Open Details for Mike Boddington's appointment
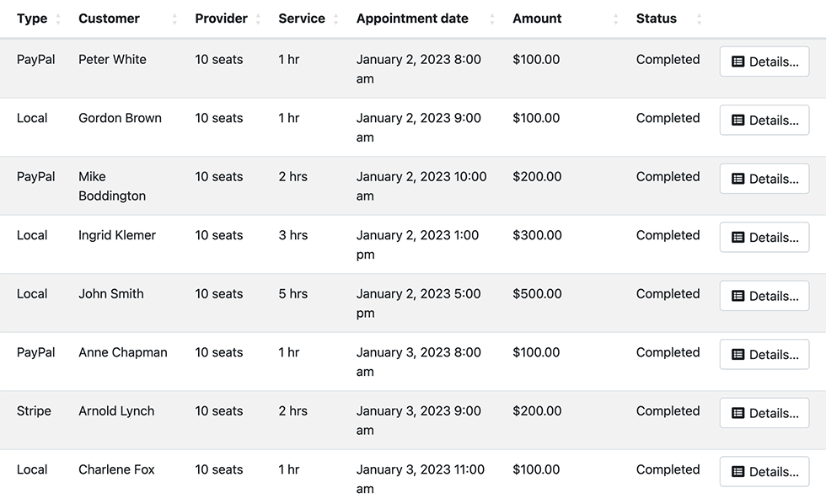 pos(764,178)
